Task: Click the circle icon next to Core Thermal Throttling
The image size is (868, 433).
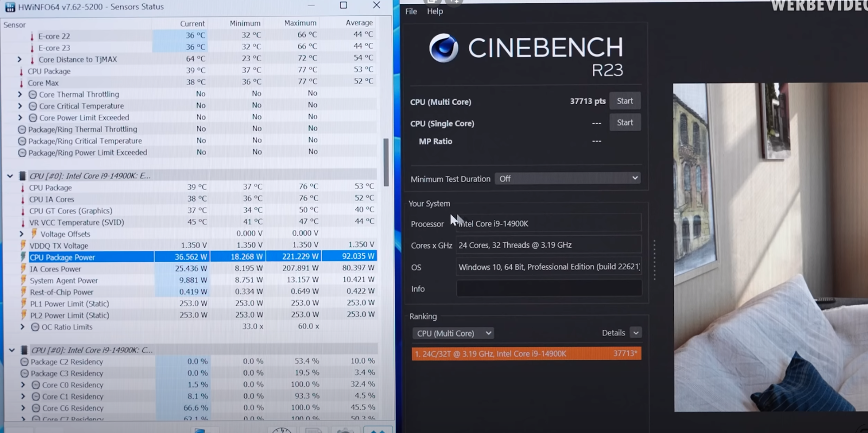Action: 33,94
